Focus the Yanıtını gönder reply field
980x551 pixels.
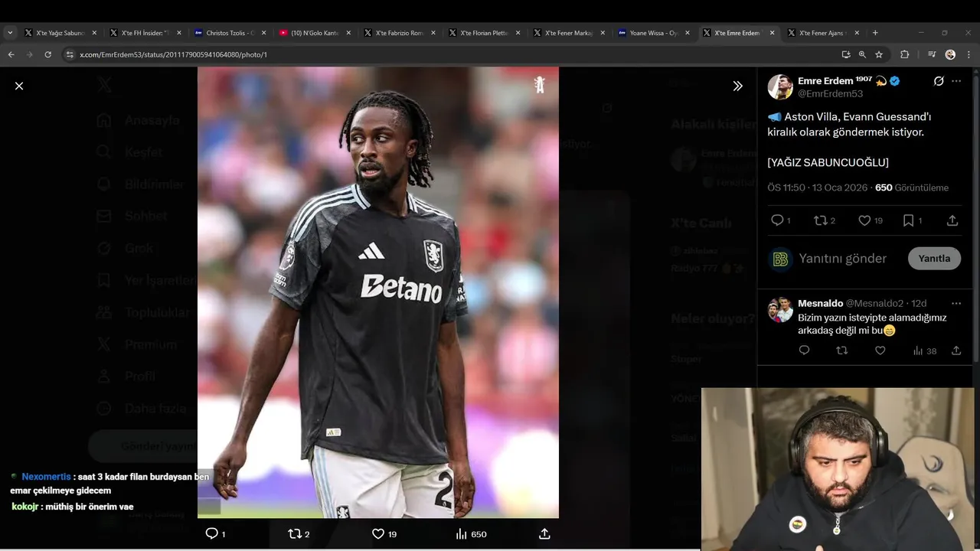[842, 259]
